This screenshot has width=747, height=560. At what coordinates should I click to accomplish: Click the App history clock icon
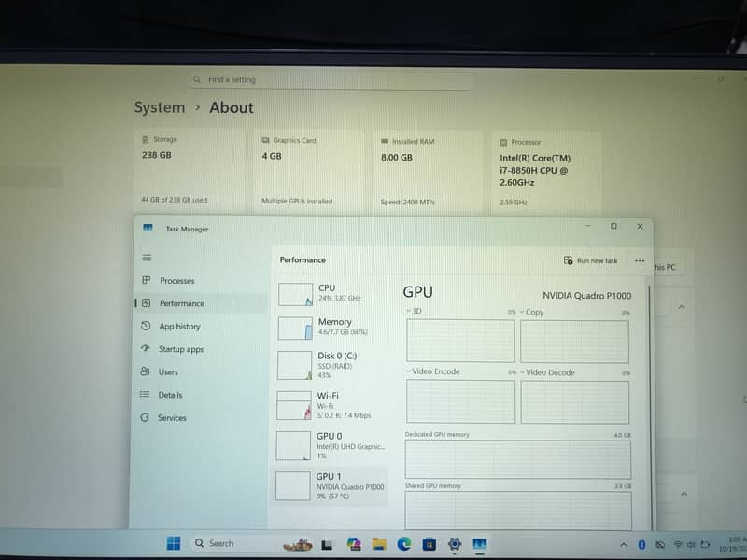146,326
